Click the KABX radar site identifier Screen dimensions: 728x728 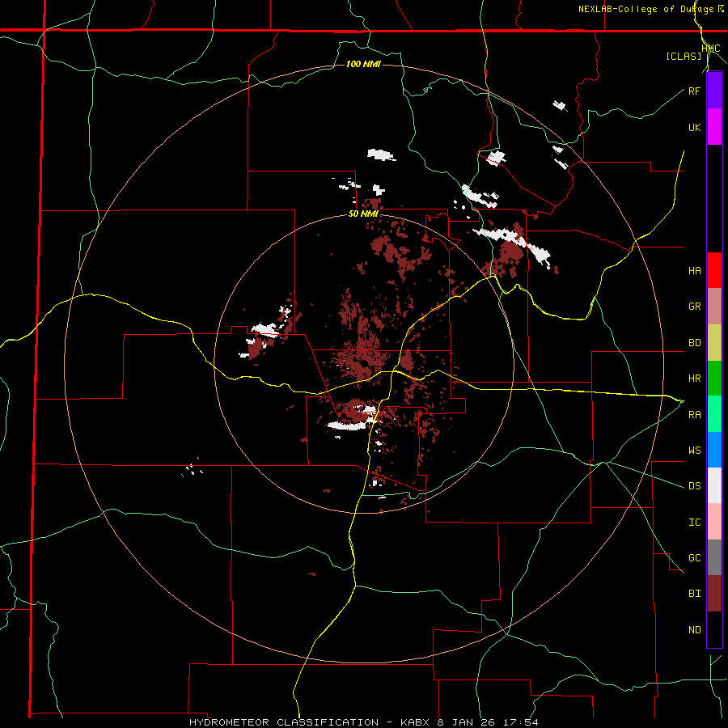point(415,722)
